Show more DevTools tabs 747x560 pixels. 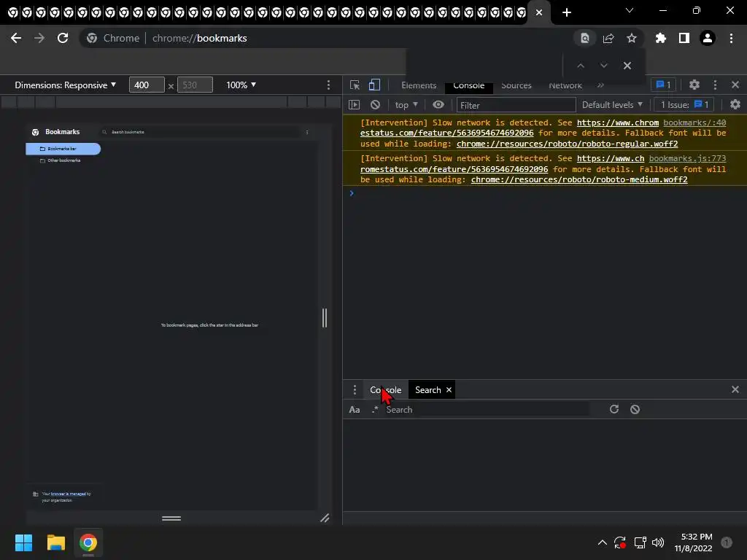click(x=601, y=85)
